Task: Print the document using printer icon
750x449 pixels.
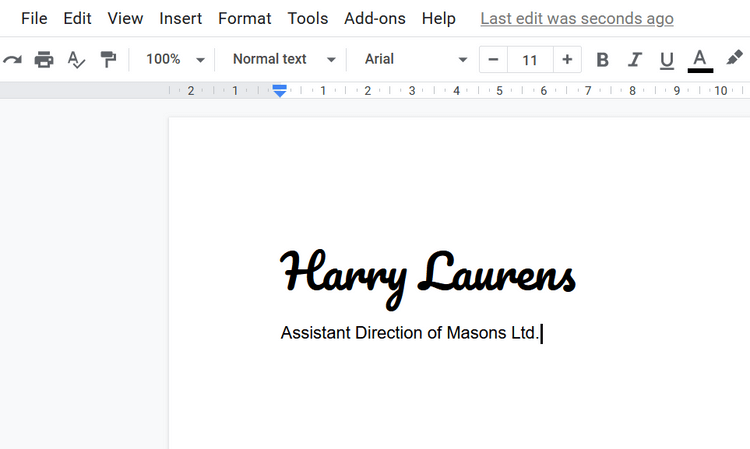Action: (x=44, y=60)
